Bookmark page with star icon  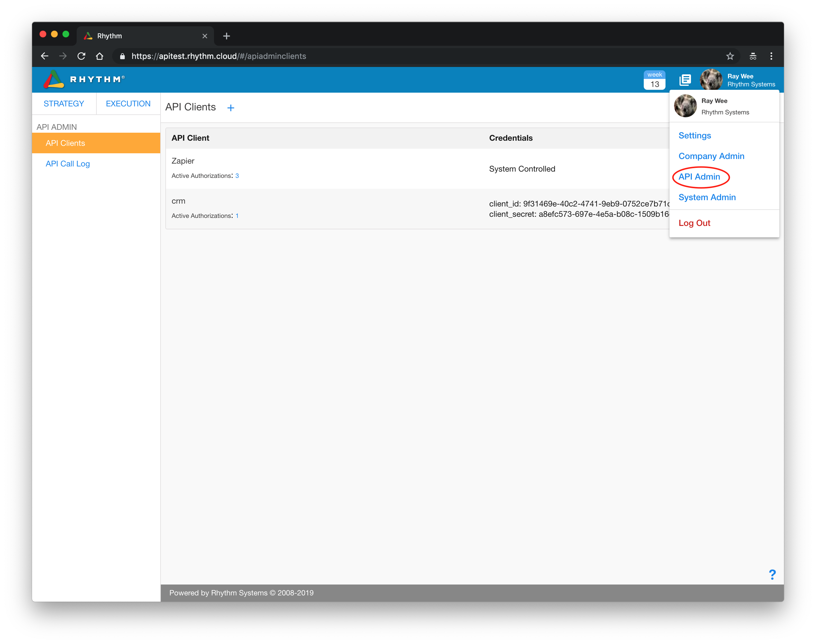pyautogui.click(x=730, y=56)
